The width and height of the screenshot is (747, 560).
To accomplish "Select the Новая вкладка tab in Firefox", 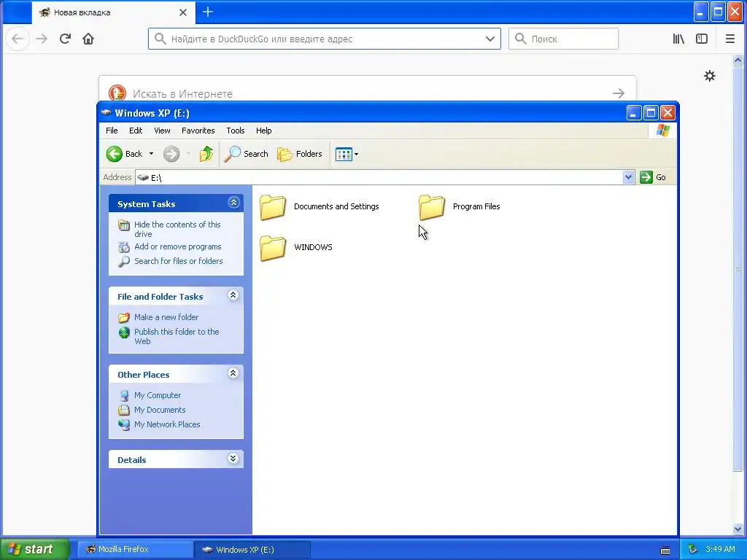I will click(x=115, y=12).
